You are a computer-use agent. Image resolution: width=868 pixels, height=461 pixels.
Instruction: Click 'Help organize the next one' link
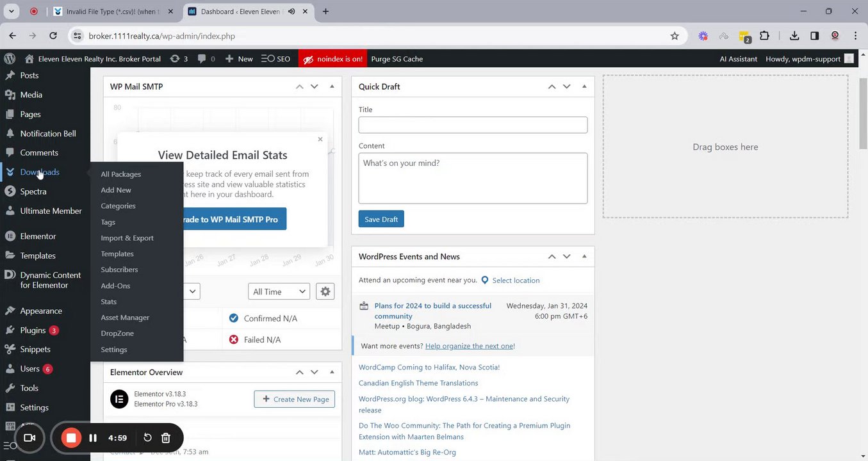[x=469, y=346]
